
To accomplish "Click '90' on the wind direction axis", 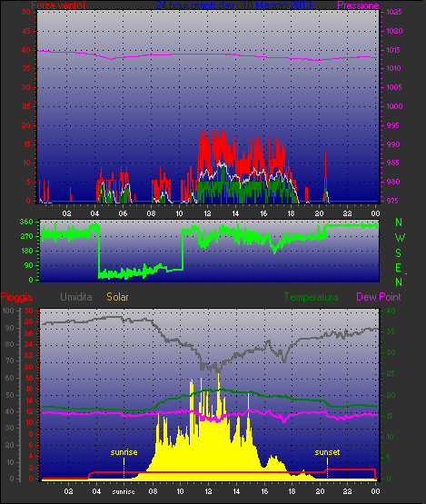I will point(29,265).
